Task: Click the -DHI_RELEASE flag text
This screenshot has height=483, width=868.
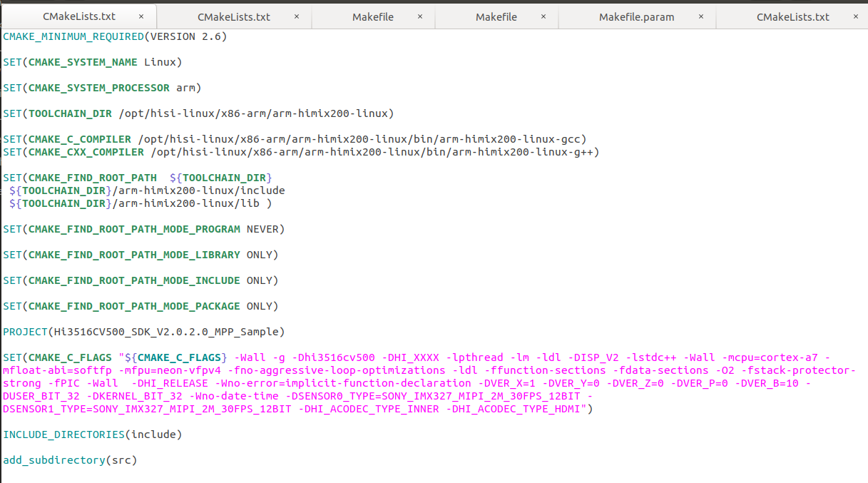Action: point(170,383)
